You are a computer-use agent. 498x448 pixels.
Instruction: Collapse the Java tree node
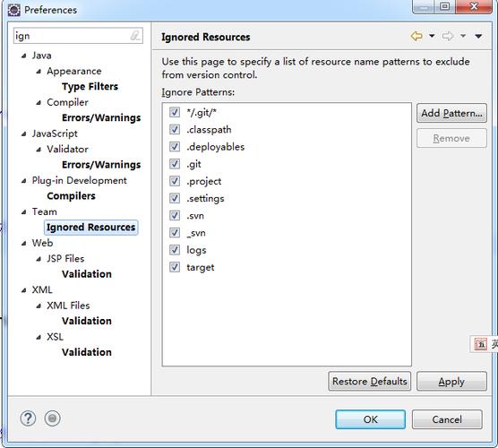coord(24,56)
